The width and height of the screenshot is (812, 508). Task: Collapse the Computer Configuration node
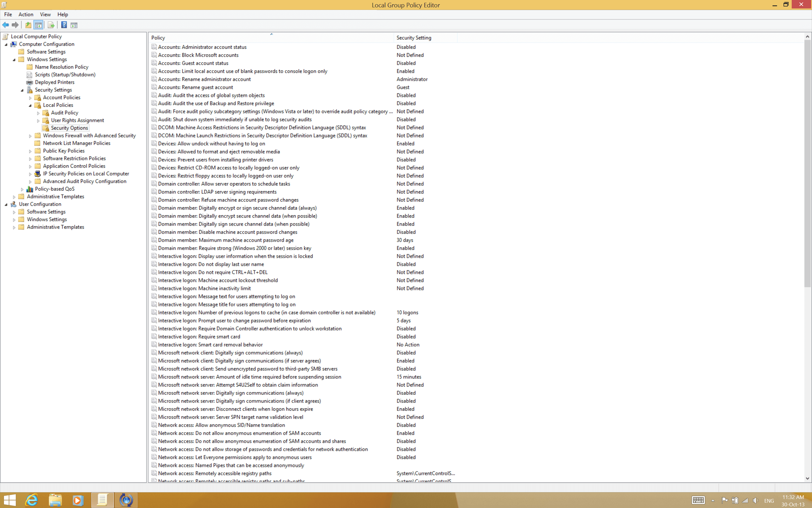coord(6,44)
